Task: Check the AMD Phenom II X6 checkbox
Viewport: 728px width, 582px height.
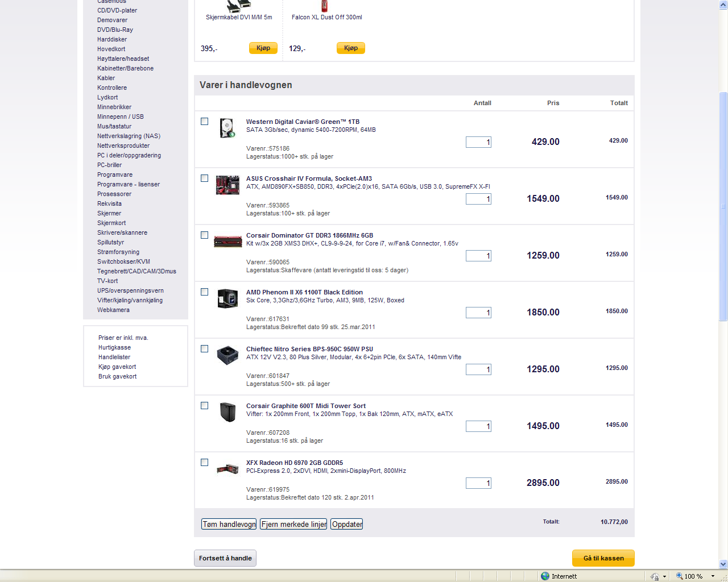Action: tap(205, 292)
